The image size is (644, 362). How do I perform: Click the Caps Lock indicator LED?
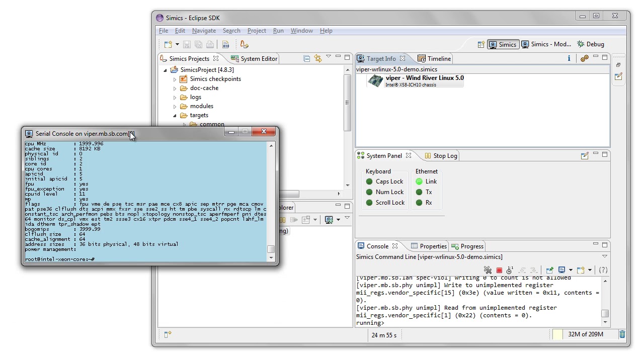coord(369,182)
